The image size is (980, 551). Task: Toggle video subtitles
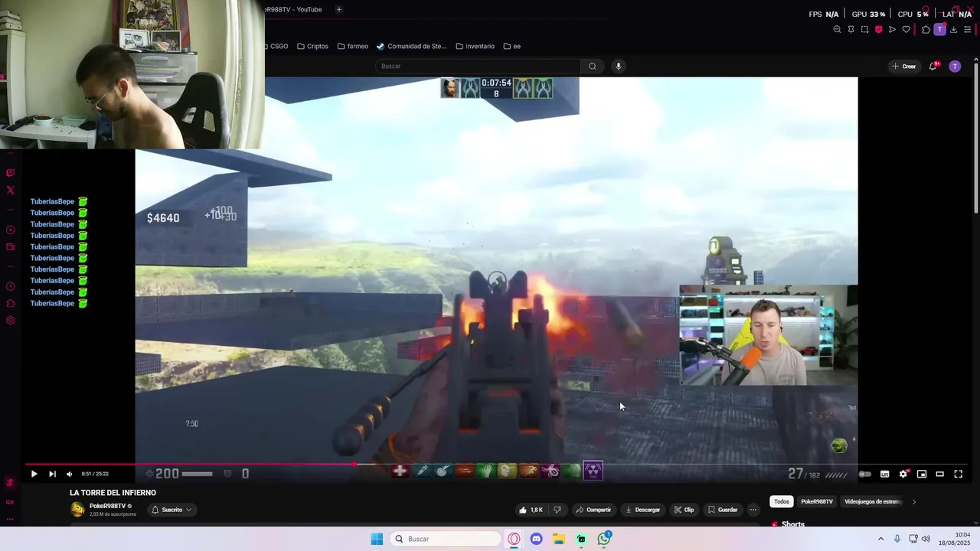[884, 474]
